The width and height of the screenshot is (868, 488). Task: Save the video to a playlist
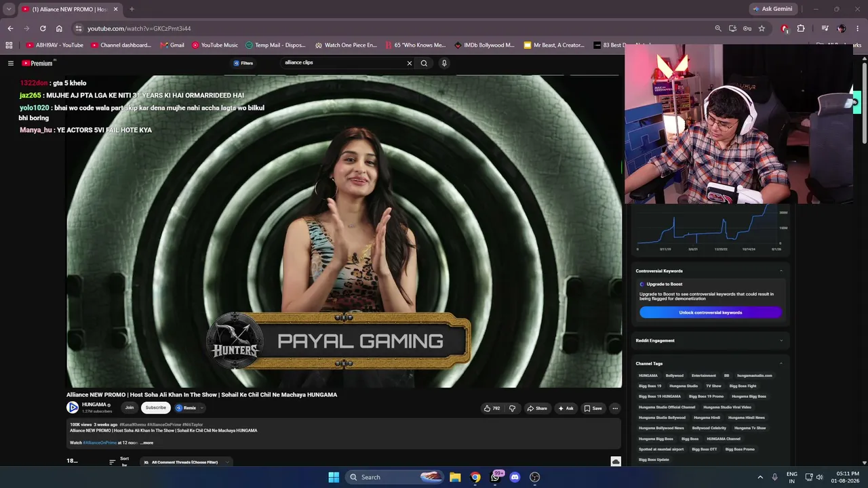tap(593, 408)
